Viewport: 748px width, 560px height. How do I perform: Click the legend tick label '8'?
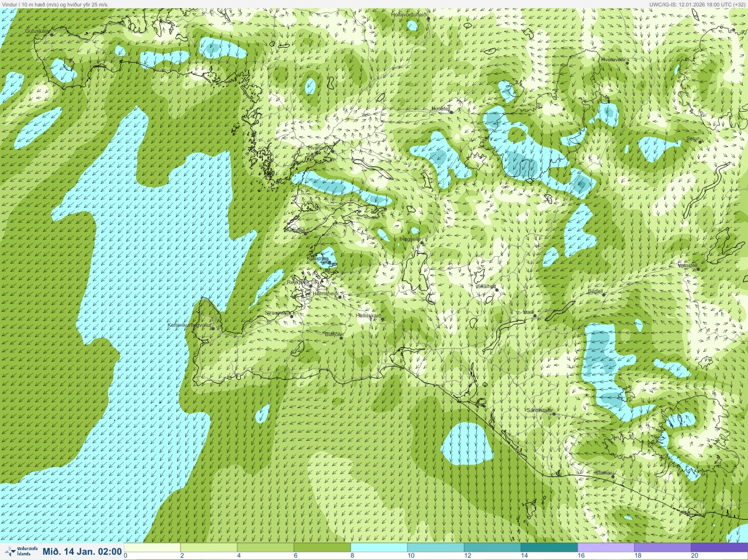pyautogui.click(x=352, y=556)
